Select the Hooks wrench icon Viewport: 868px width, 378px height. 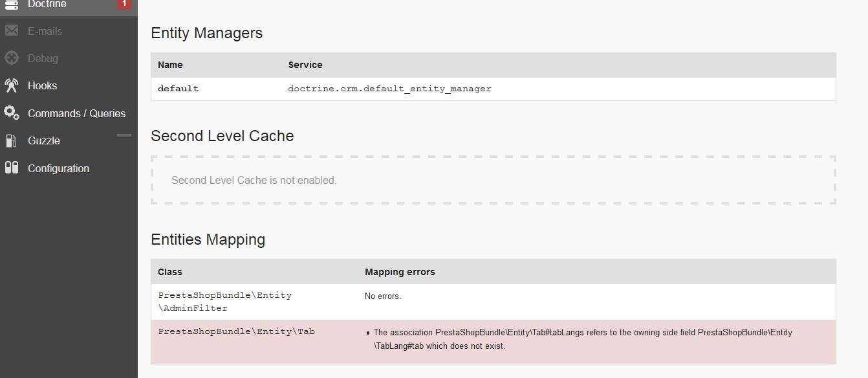click(10, 85)
